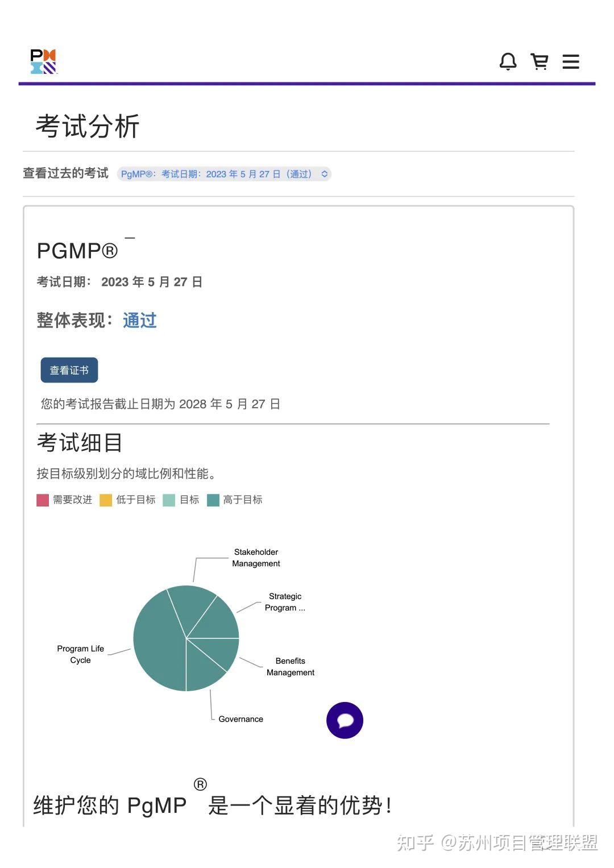
Task: Expand the past exam selection dropdown
Action: coord(222,174)
